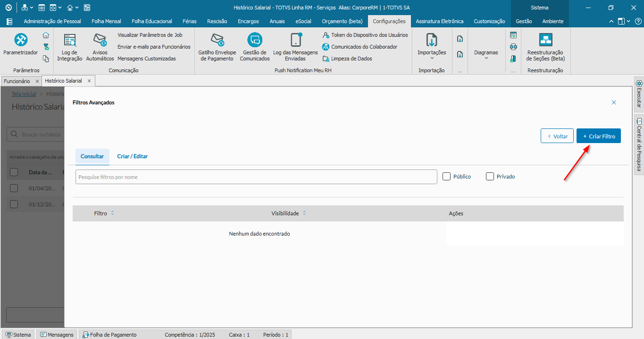Open the Folha Mensal menu
The image size is (644, 339).
tap(106, 21)
